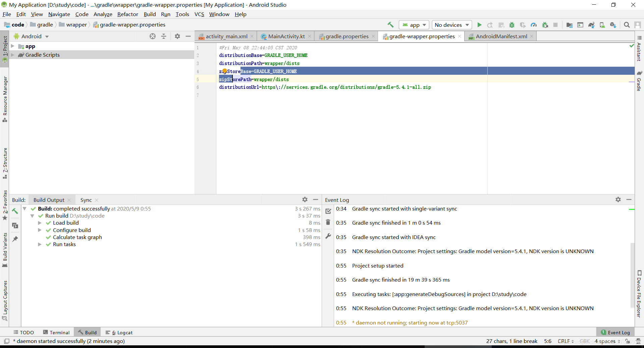Click Attach Debugger to Android Process icon
The image size is (644, 348).
click(545, 25)
